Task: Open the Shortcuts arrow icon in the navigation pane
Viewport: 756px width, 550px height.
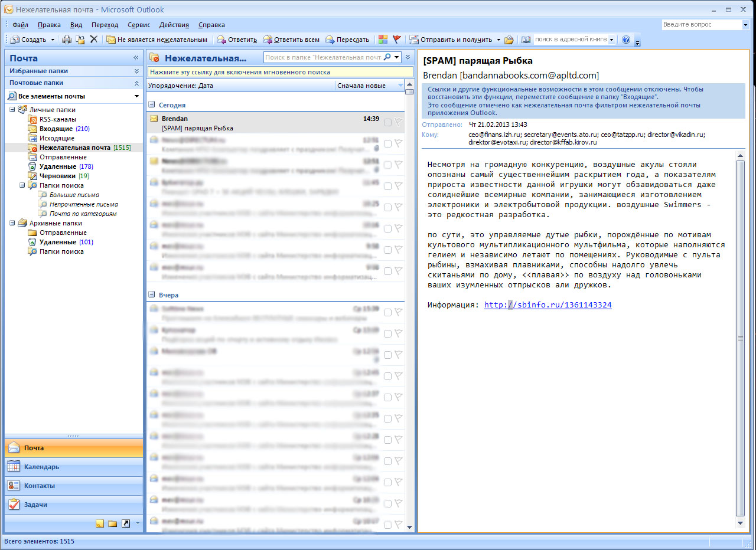Action: pyautogui.click(x=125, y=523)
